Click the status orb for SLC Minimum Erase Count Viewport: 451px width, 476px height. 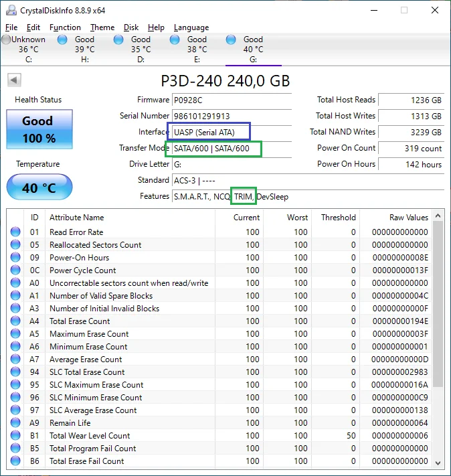click(15, 398)
